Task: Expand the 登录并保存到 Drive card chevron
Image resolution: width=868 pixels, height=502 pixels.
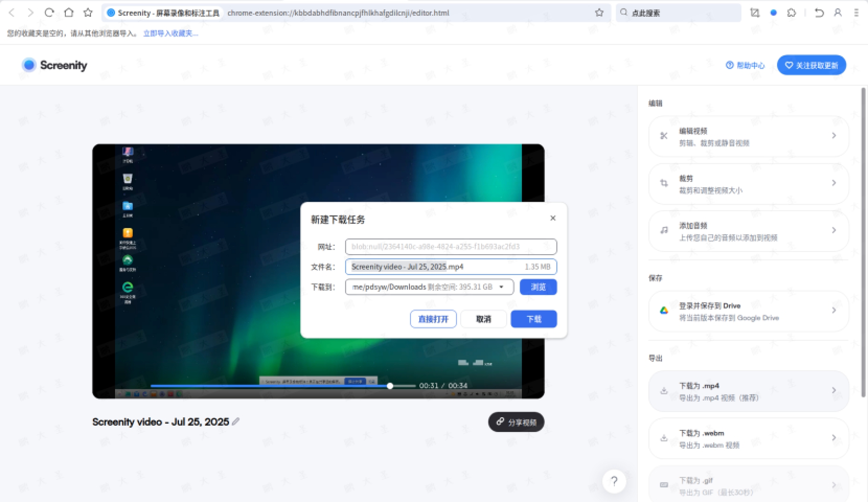Action: click(834, 310)
